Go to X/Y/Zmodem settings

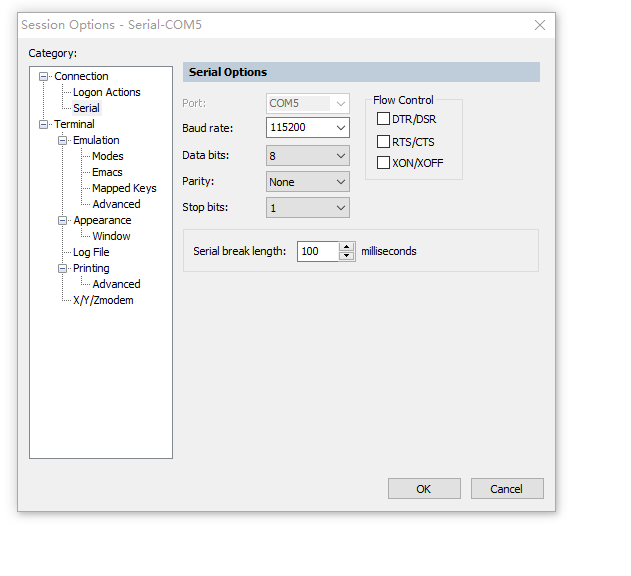click(x=103, y=300)
